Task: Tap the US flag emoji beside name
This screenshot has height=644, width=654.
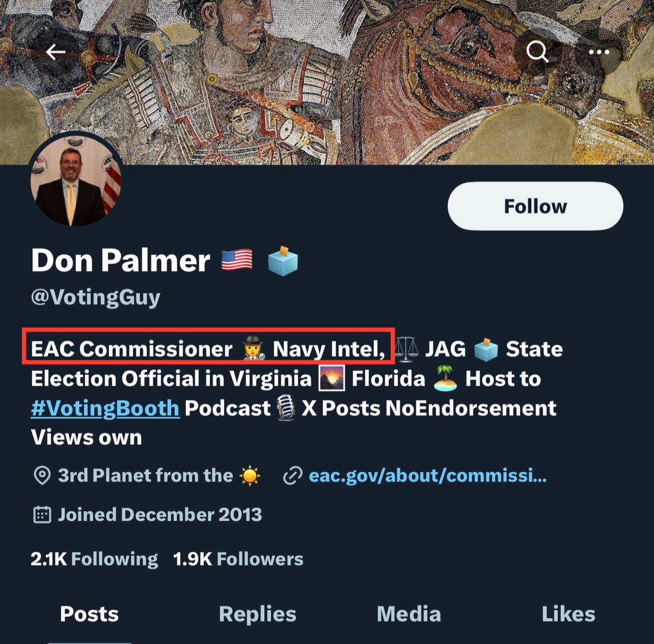Action: point(237,261)
